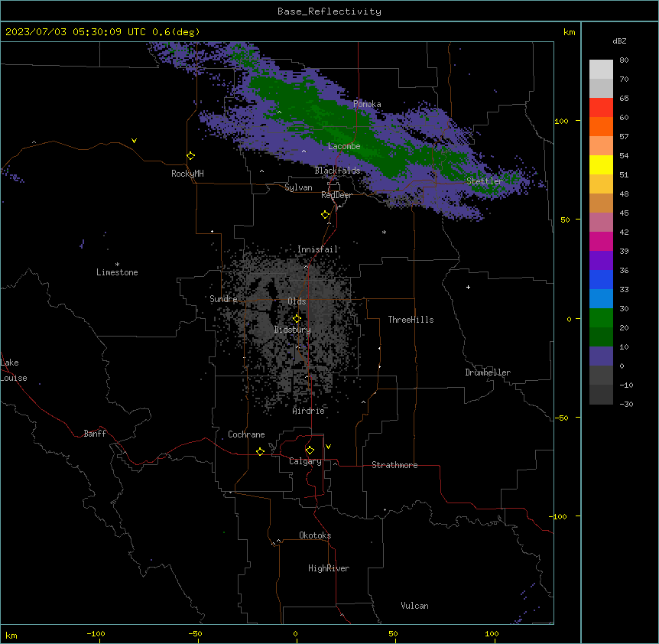Click the asterisk marker east of Innisfail
The width and height of the screenshot is (659, 644).
pyautogui.click(x=384, y=232)
